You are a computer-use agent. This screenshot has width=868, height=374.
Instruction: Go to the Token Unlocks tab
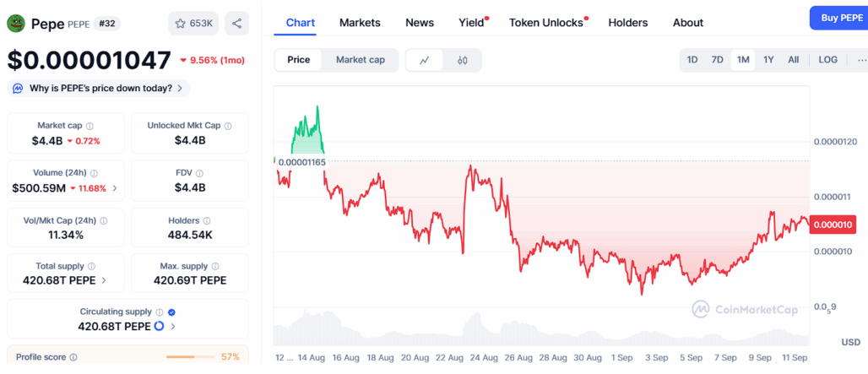pyautogui.click(x=545, y=23)
